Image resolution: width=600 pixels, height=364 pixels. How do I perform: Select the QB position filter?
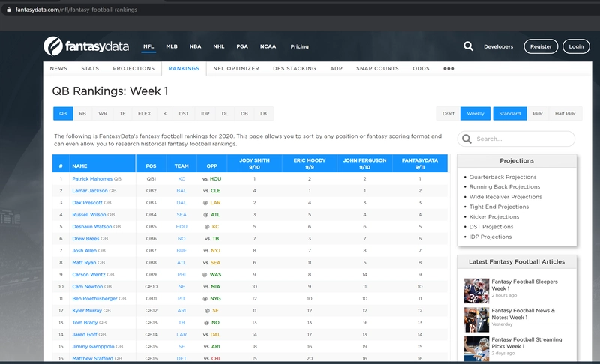63,113
